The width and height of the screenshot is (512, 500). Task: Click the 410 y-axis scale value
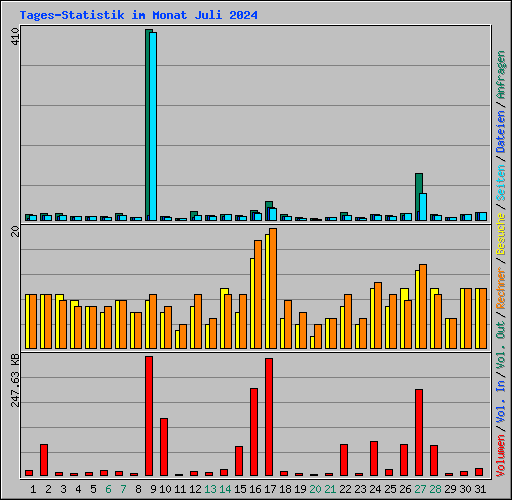click(15, 37)
